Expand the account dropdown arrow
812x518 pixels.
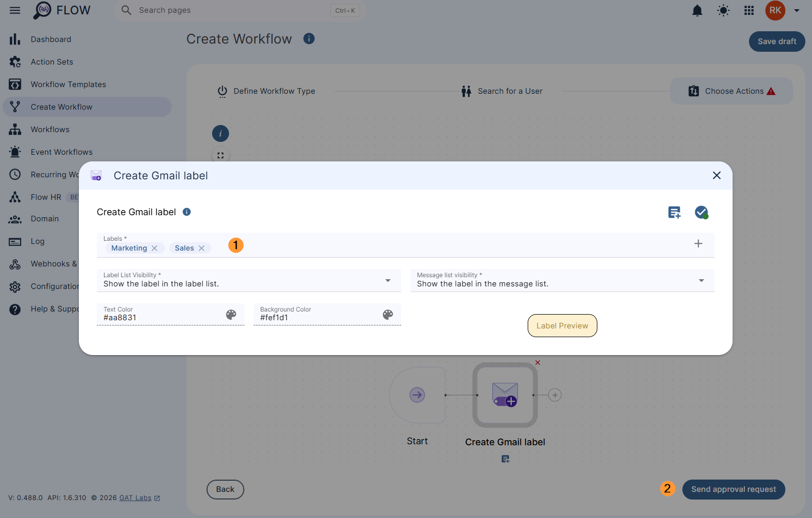point(797,10)
